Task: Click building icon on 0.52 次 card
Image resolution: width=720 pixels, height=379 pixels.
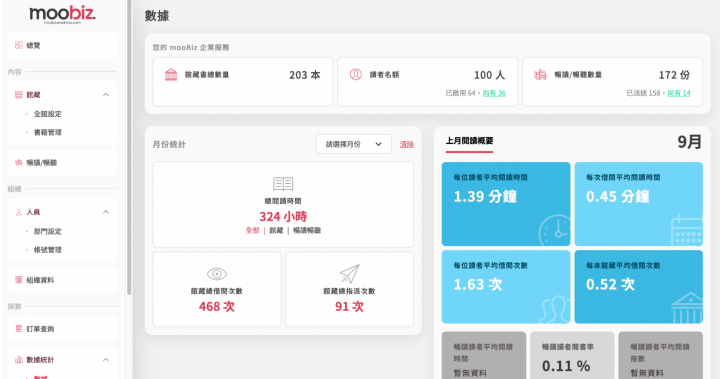Action: (x=687, y=308)
